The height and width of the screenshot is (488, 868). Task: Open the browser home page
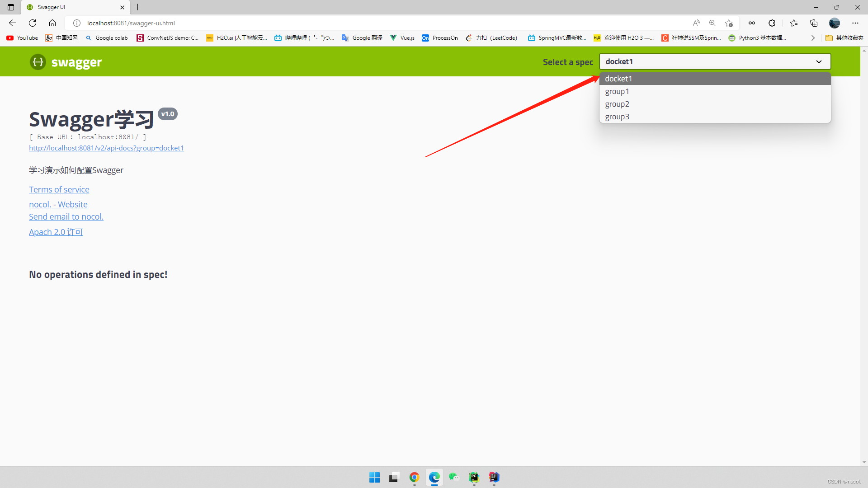tap(52, 23)
